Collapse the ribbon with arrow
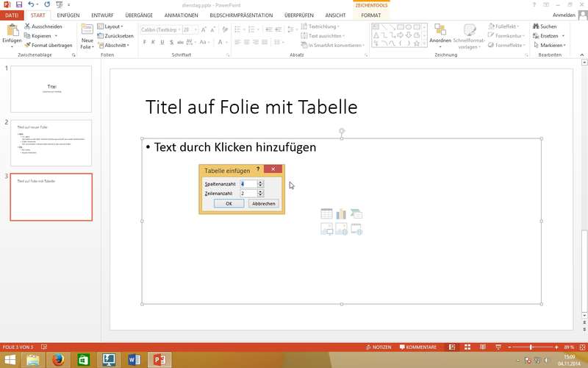Screen dimensions: 588x368 point(582,54)
